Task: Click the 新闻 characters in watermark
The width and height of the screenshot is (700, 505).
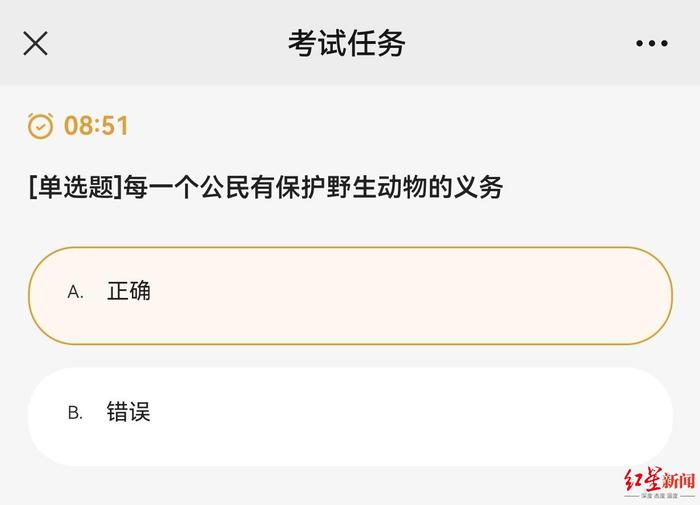Action: coord(679,481)
